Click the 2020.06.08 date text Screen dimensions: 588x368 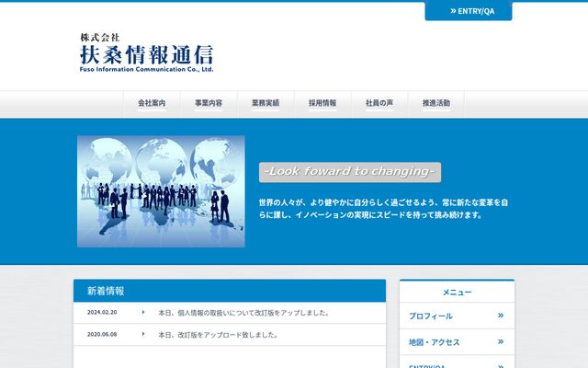102,334
